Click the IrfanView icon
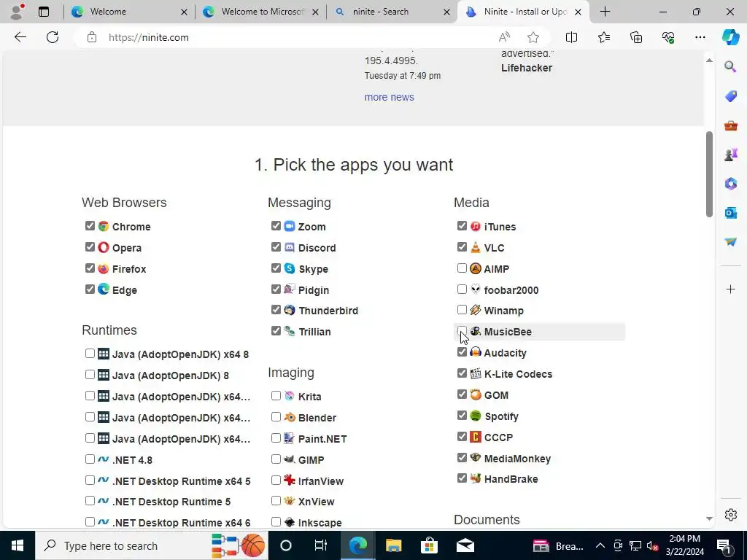The width and height of the screenshot is (747, 560). 289,481
